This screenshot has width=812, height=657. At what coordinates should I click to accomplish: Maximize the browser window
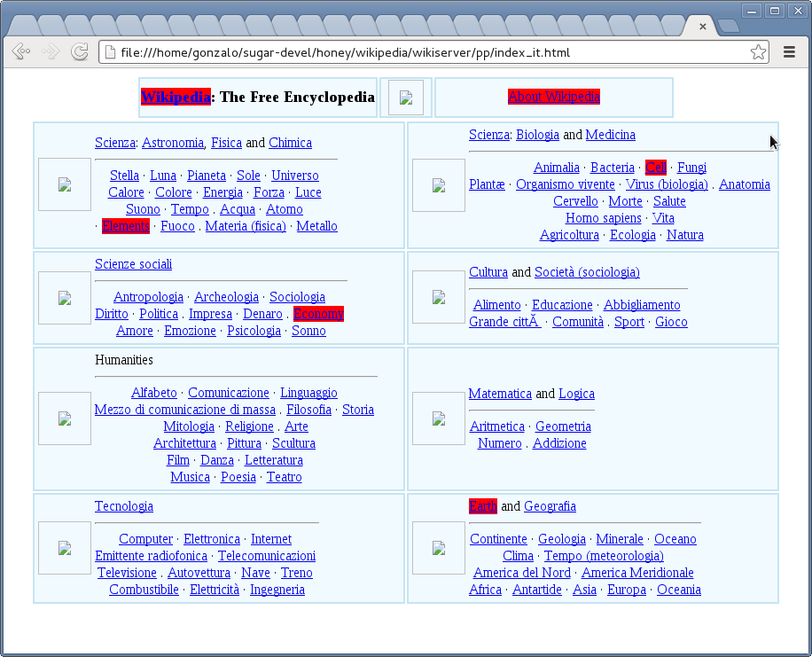(x=775, y=11)
